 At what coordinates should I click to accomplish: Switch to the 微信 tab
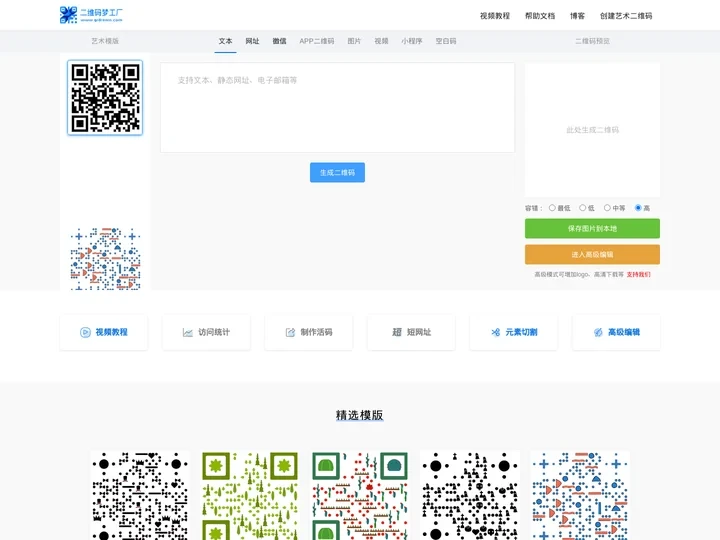[x=279, y=41]
